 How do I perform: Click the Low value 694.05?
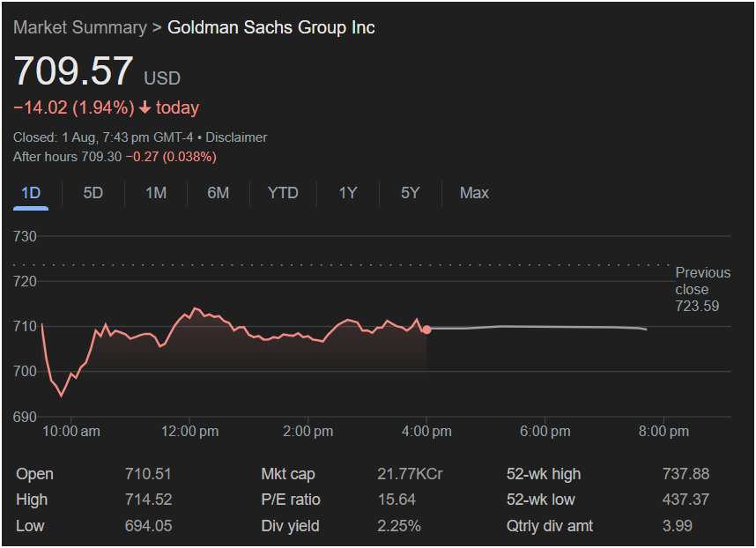point(149,526)
